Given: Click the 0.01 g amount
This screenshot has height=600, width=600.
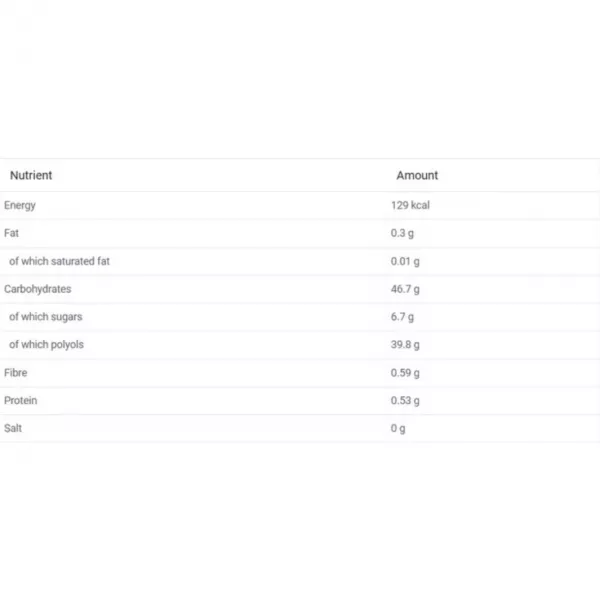Looking at the screenshot, I should tap(405, 261).
